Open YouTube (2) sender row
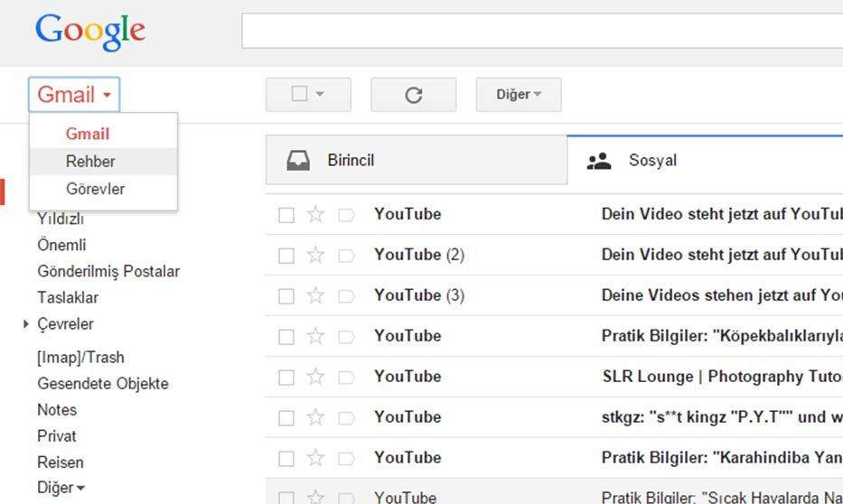The width and height of the screenshot is (843, 504). (x=419, y=255)
